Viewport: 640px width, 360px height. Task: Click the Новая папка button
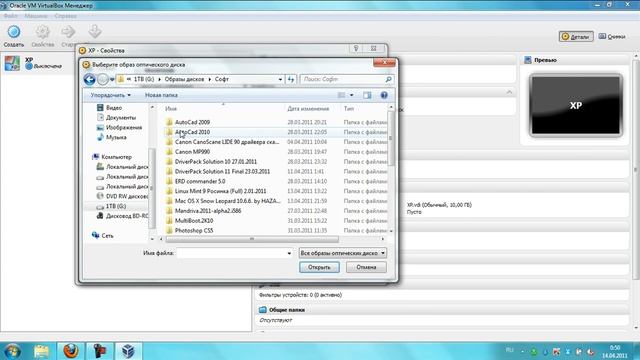pos(161,95)
